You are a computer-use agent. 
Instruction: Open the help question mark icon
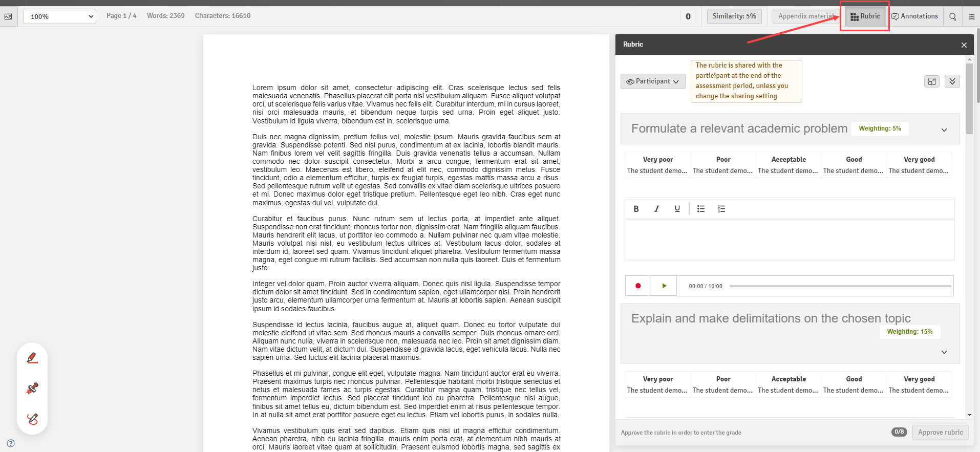[11, 443]
